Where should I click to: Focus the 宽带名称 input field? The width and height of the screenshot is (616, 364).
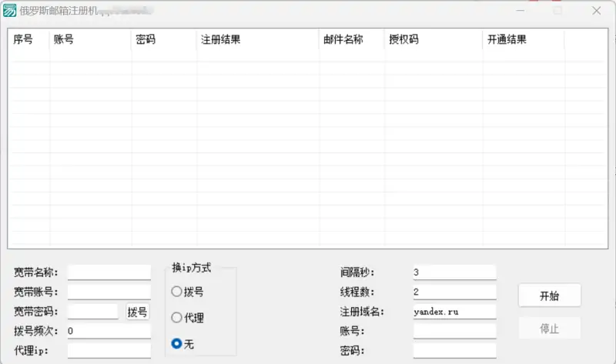(109, 272)
